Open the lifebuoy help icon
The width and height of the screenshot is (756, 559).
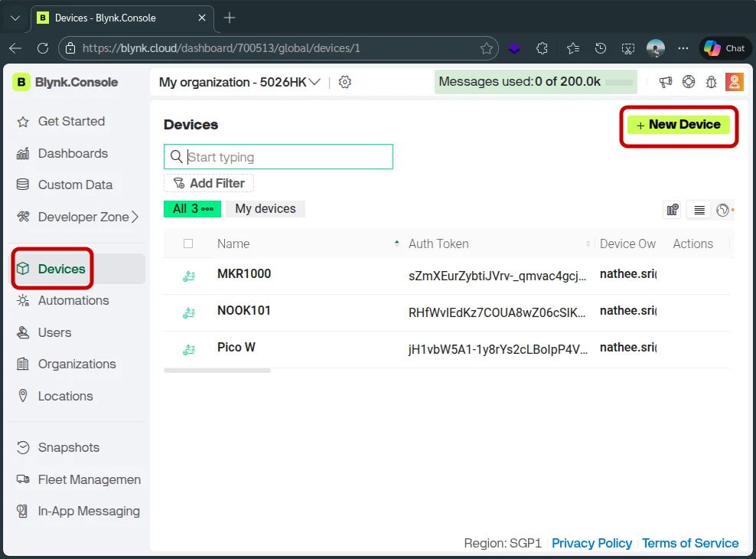(x=689, y=82)
